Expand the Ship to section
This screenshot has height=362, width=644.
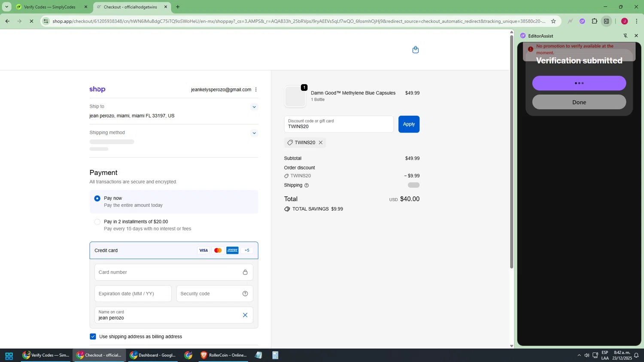coord(254,107)
